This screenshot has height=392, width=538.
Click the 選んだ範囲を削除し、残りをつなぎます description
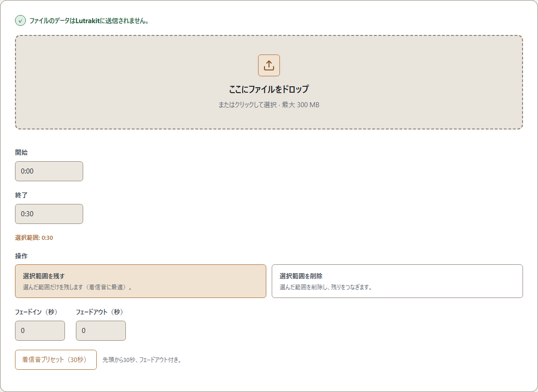pyautogui.click(x=326, y=288)
